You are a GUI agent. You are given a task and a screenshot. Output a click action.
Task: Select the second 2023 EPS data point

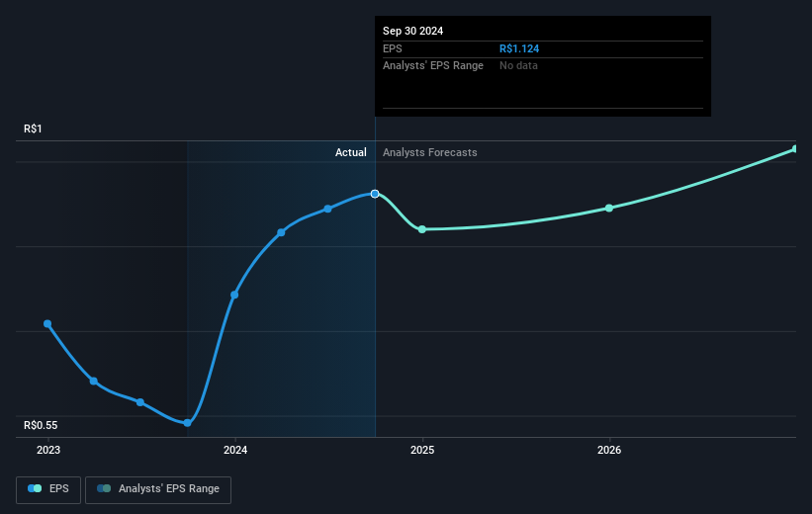point(94,382)
